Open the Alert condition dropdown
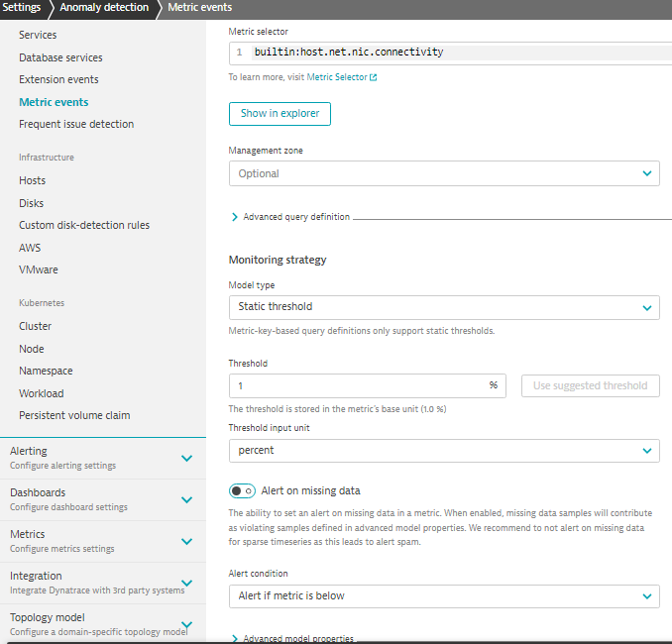 tap(443, 595)
